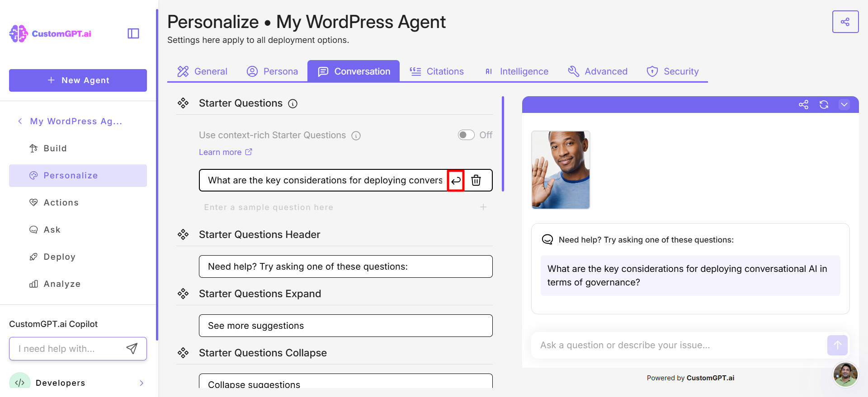The width and height of the screenshot is (868, 397).
Task: Switch to the Security tab
Action: pyautogui.click(x=673, y=71)
